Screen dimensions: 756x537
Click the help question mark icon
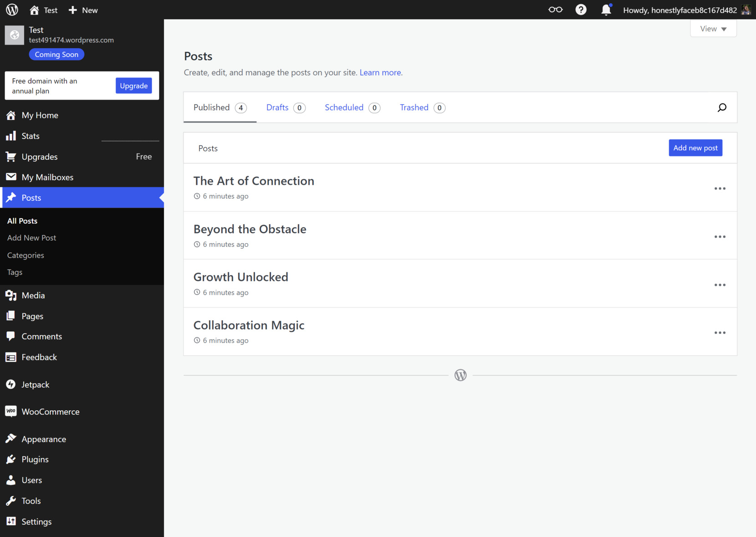pos(581,10)
